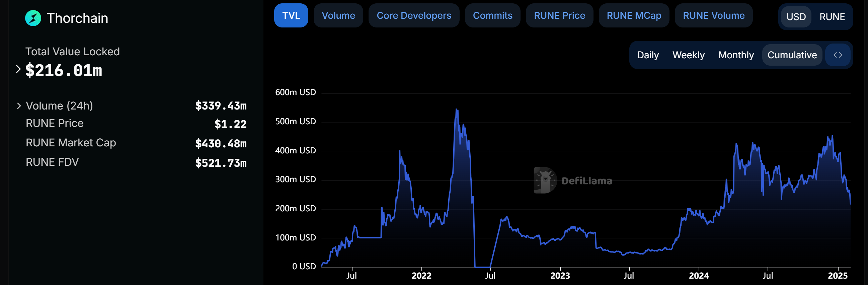This screenshot has width=868, height=285.
Task: Click the RUNE FDV label
Action: 52,162
